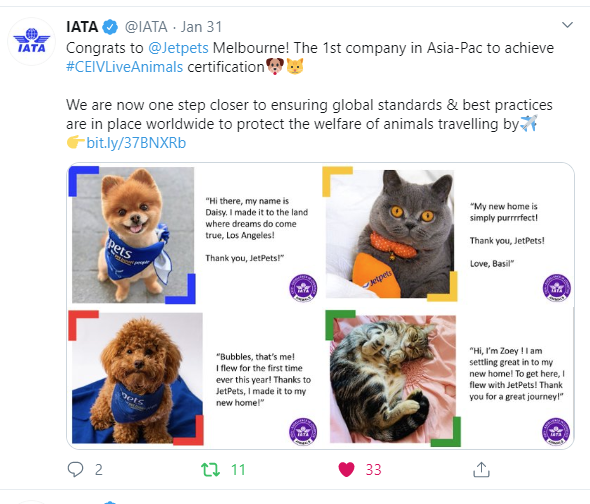Click the blue verified badge beside IATA
This screenshot has width=590, height=504.
tap(110, 27)
